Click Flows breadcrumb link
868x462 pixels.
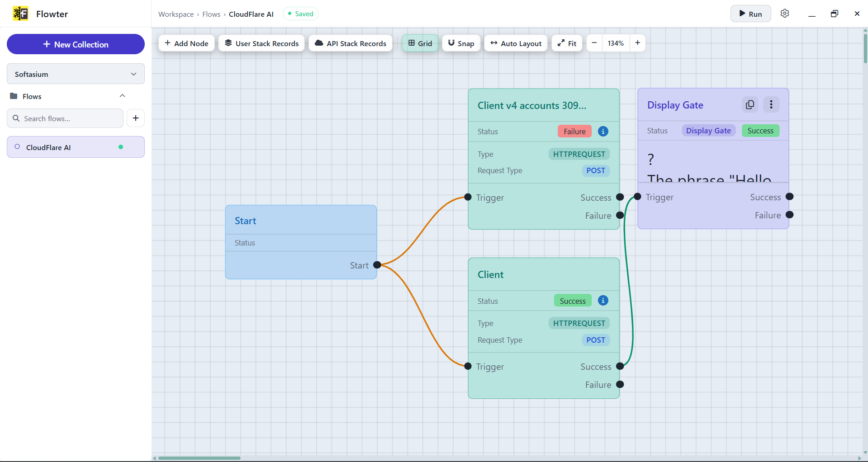pos(211,14)
